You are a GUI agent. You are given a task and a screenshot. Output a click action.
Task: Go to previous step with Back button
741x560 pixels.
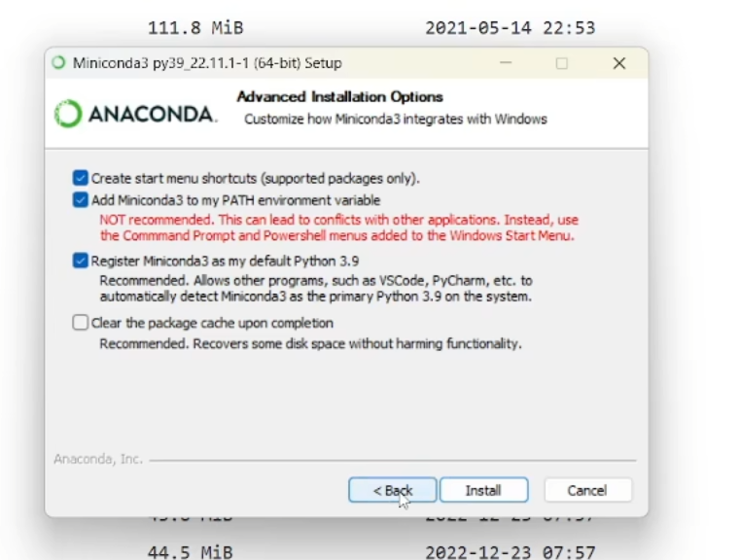(x=392, y=490)
